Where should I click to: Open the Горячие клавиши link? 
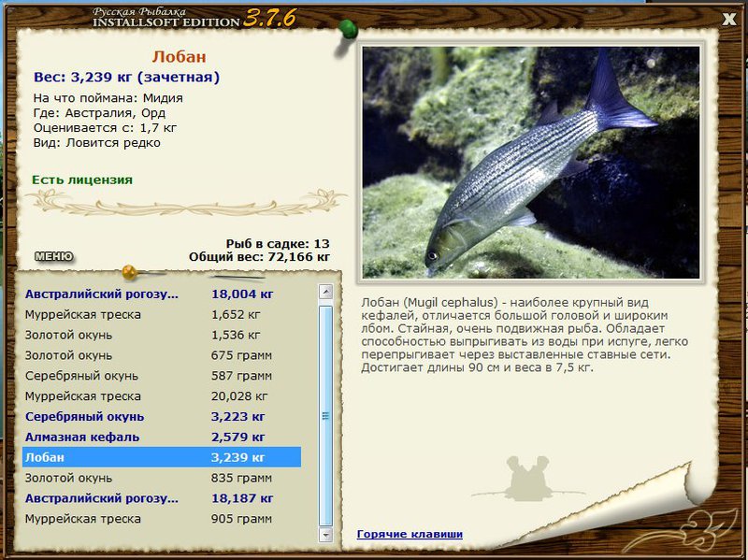click(x=410, y=534)
